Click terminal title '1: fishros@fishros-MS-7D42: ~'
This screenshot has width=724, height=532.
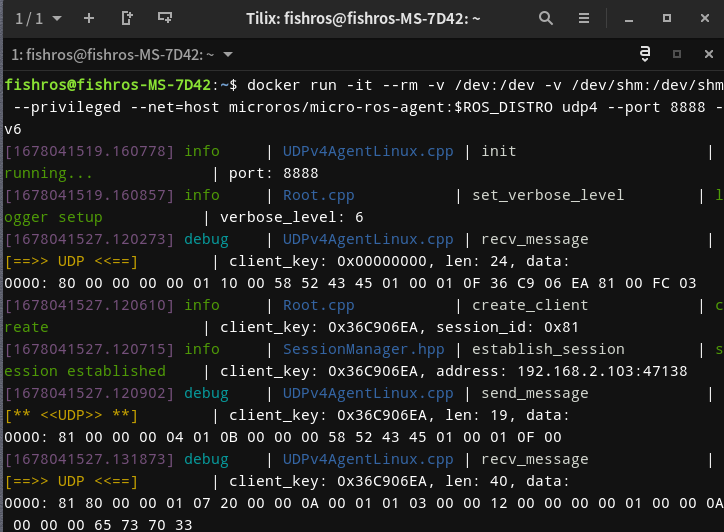112,54
